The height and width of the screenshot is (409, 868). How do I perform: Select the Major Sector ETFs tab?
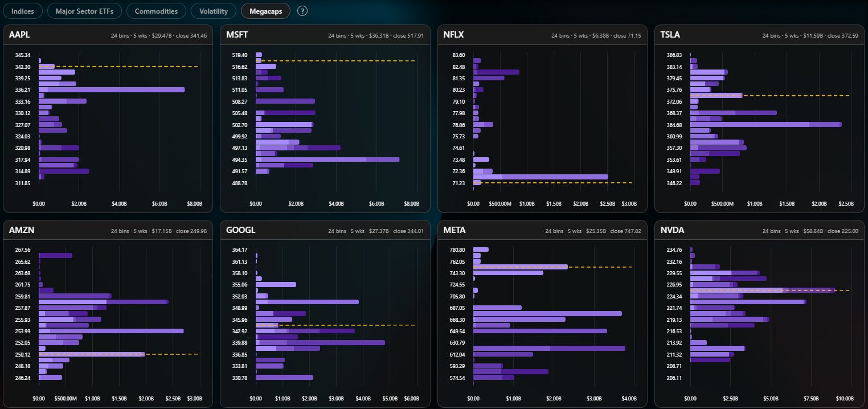pos(84,11)
